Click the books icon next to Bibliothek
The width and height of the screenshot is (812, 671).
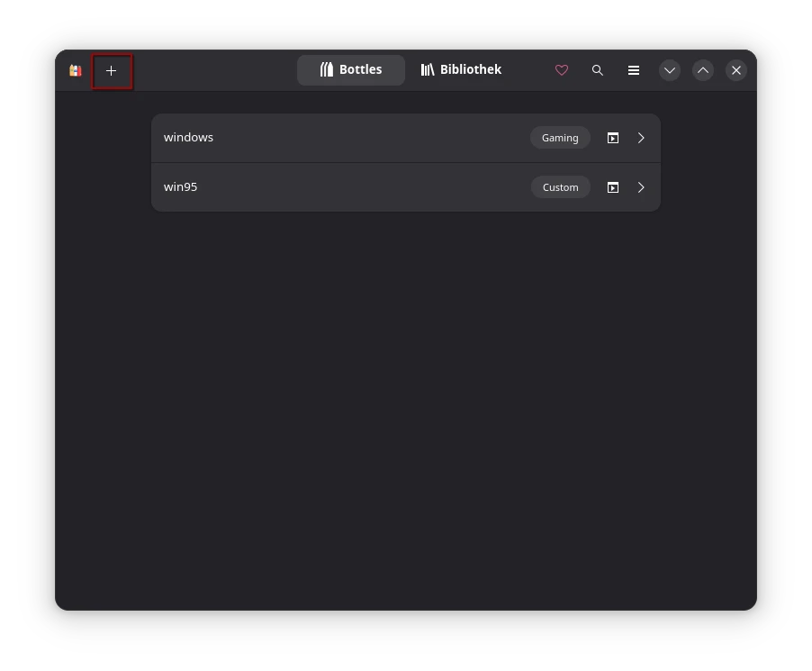[428, 70]
